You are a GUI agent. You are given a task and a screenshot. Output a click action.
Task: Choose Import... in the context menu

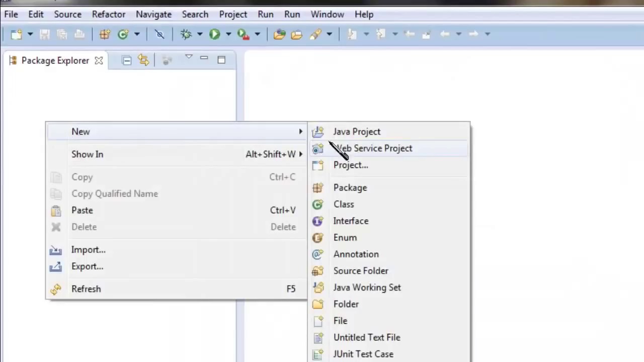(177, 250)
